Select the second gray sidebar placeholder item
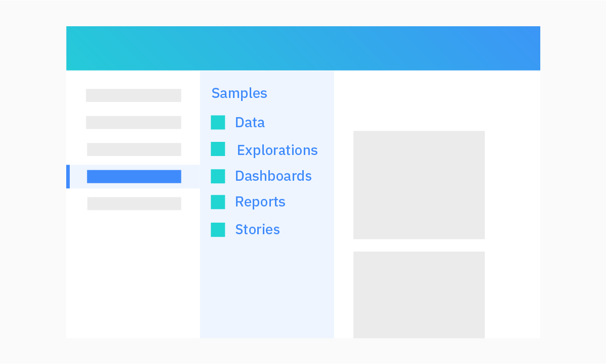Image resolution: width=607 pixels, height=364 pixels. pyautogui.click(x=133, y=123)
